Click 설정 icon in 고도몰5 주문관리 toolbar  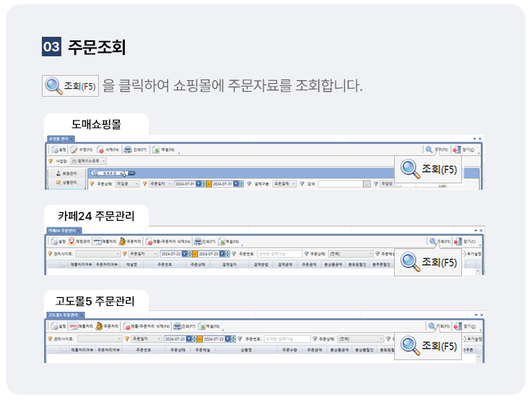(54, 326)
